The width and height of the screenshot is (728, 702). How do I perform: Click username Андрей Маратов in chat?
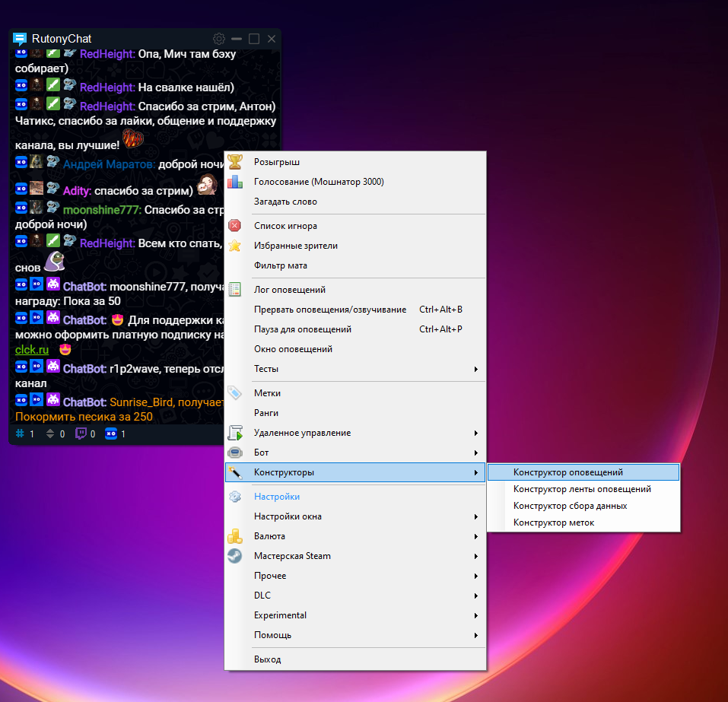click(109, 164)
